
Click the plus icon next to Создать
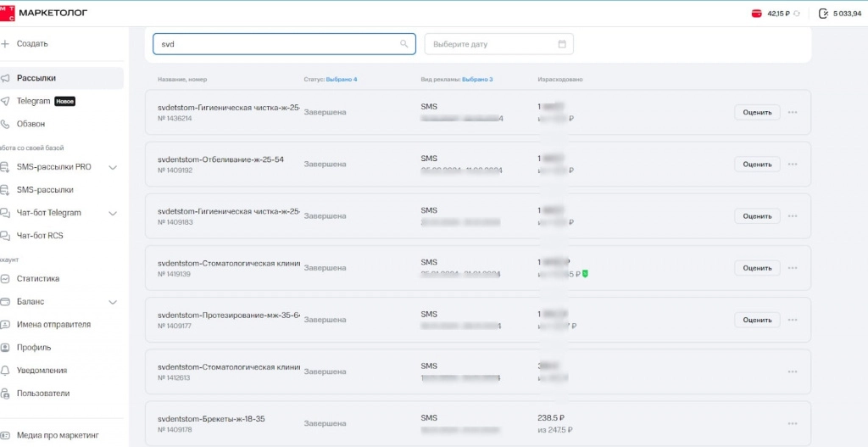point(6,44)
